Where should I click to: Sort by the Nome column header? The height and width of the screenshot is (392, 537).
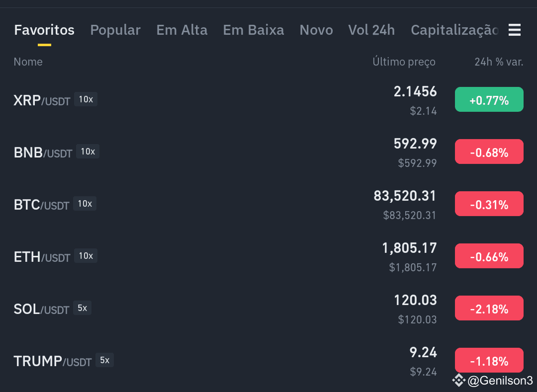pyautogui.click(x=28, y=62)
